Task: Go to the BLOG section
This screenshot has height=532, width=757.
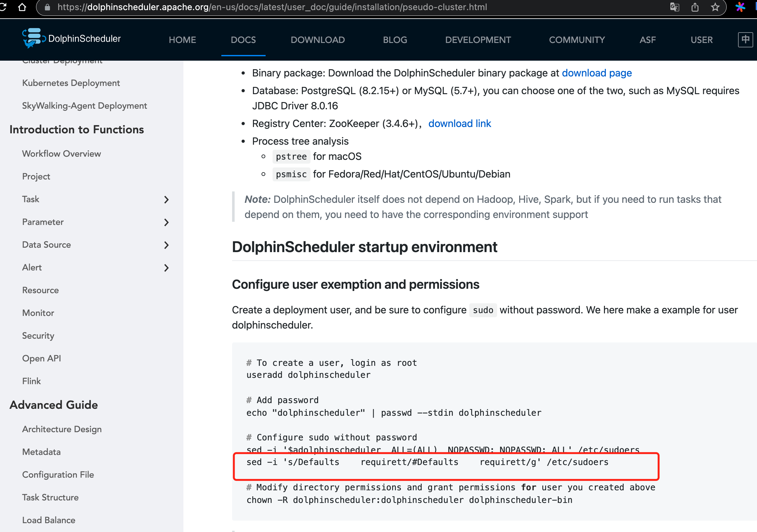Action: tap(395, 39)
